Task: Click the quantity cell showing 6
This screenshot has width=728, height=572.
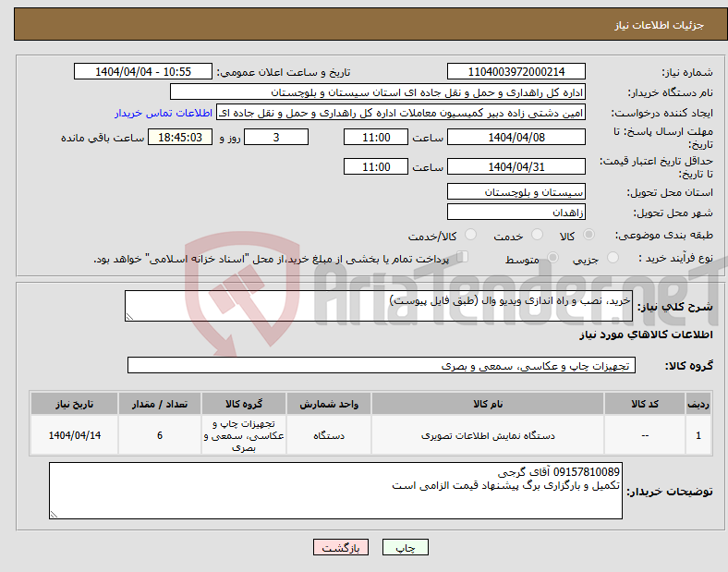Action: point(160,435)
